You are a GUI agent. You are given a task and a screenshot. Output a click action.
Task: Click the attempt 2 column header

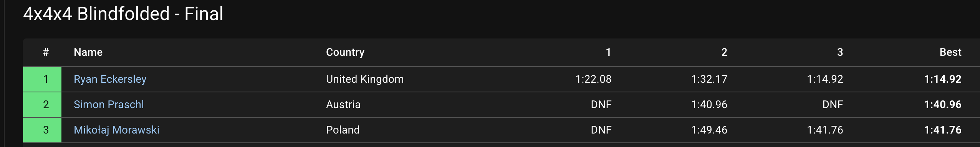click(x=724, y=52)
